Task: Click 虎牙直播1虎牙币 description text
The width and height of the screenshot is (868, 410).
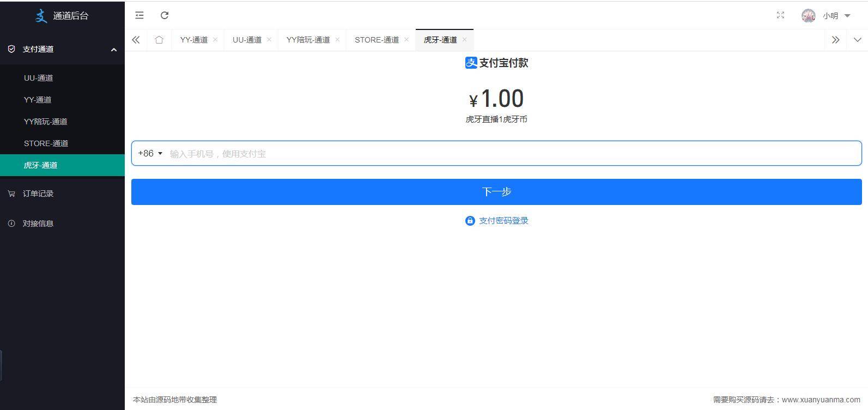Action: tap(496, 119)
